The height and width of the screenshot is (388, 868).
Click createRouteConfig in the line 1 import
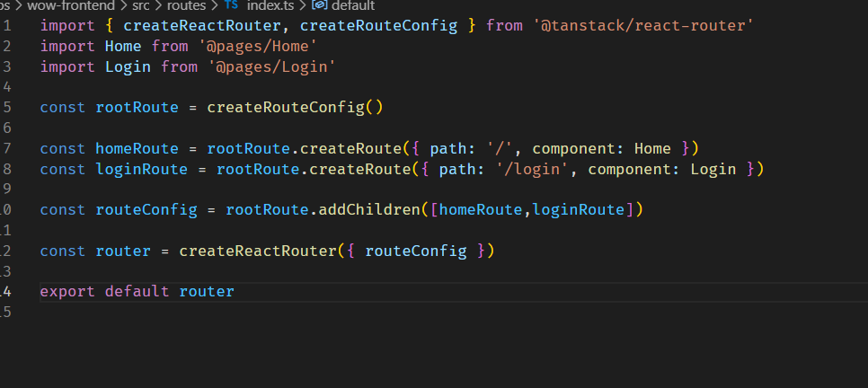[378, 25]
